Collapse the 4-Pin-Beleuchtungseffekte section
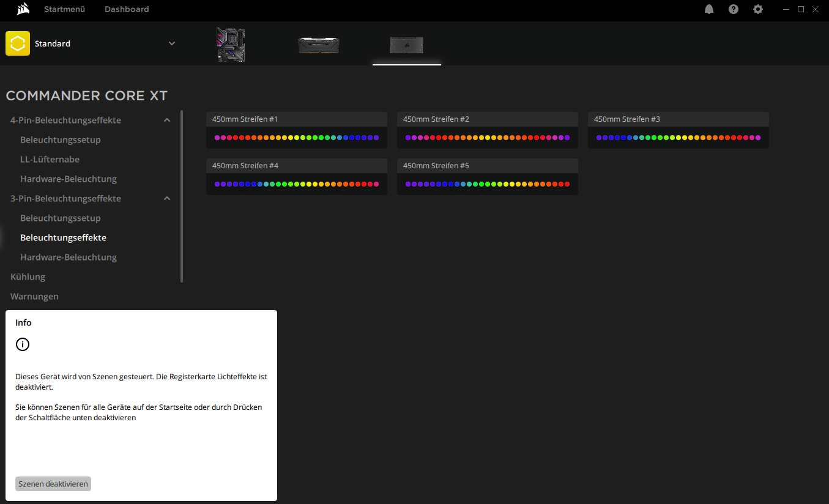This screenshot has width=829, height=504. (167, 120)
